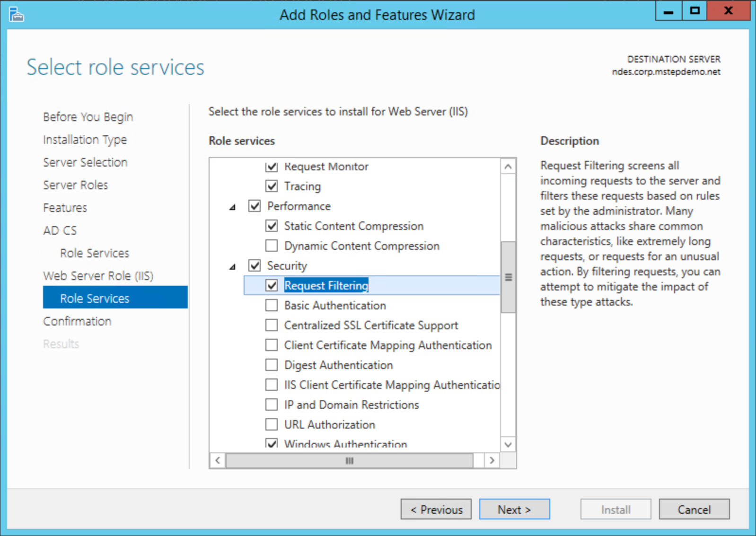
Task: Click the vertical scrollbar thumb
Action: tap(508, 277)
